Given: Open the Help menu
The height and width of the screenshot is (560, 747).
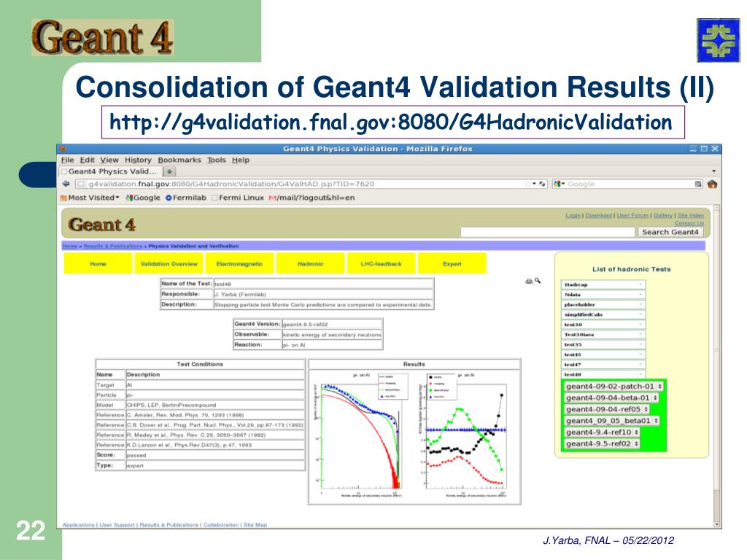Looking at the screenshot, I should [241, 160].
